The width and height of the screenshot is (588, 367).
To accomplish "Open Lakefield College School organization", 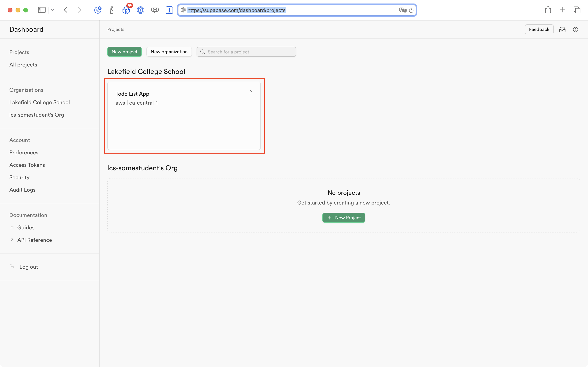I will (x=40, y=102).
